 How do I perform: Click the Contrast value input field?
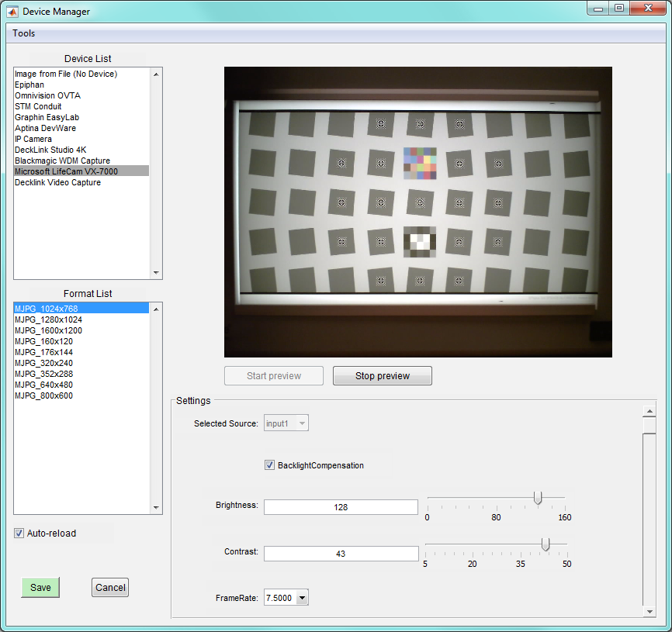[341, 554]
